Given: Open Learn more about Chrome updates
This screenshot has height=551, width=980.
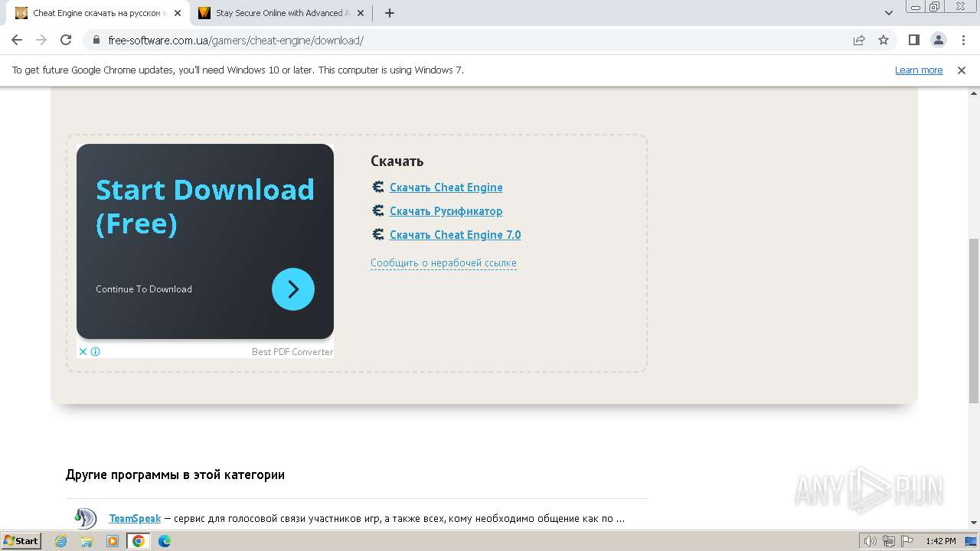Looking at the screenshot, I should (919, 70).
